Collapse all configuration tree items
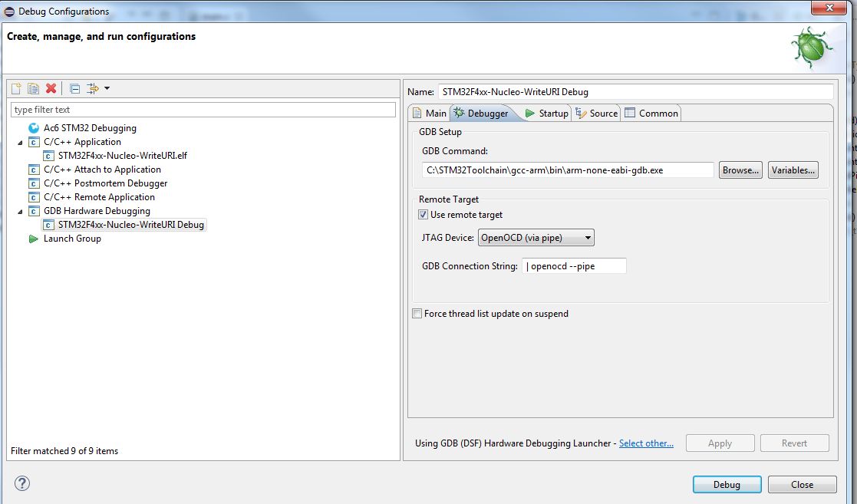857x504 pixels. [74, 89]
